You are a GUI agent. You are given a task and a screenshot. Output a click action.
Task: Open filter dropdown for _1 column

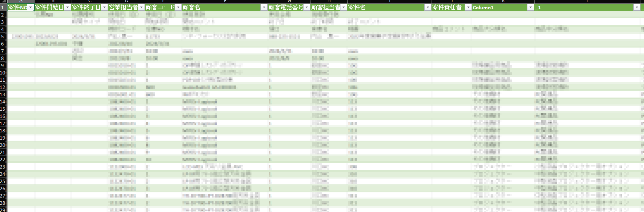[x=637, y=7]
